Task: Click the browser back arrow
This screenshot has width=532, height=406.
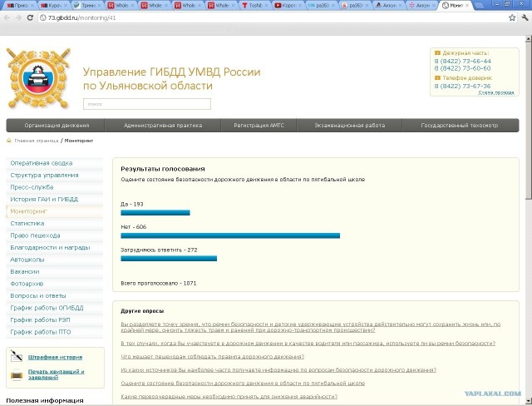Action: [x=7, y=17]
